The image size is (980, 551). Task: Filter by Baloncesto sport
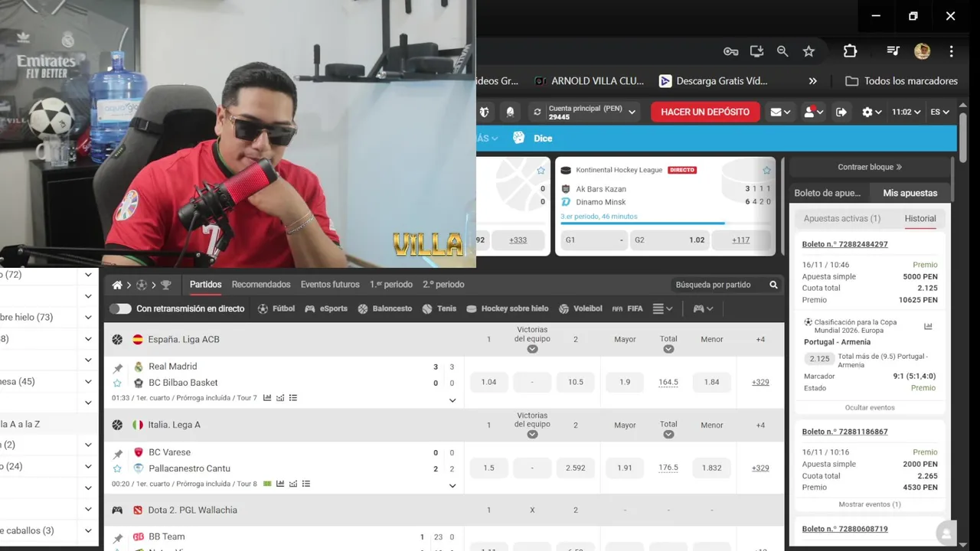point(384,308)
